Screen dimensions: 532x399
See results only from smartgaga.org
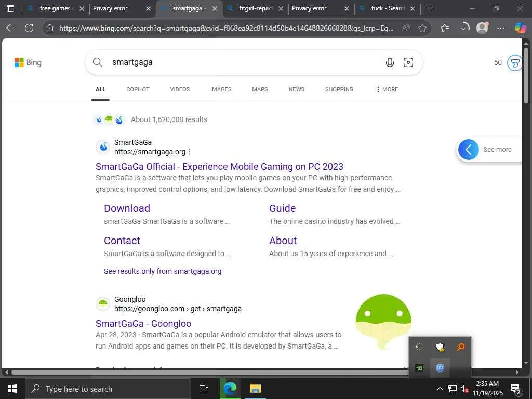[163, 271]
